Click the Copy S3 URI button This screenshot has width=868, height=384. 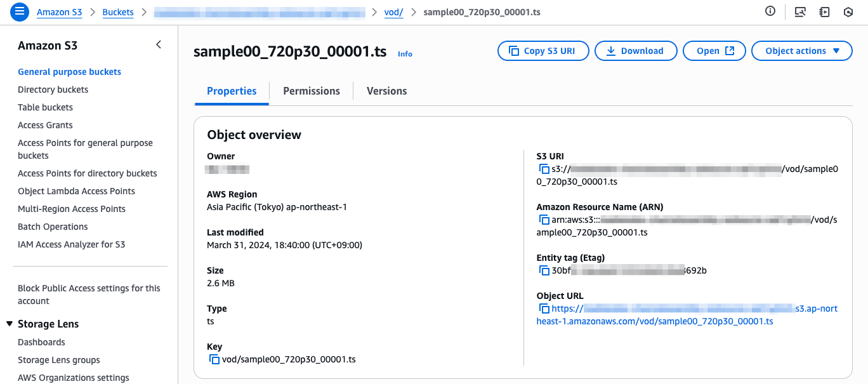coord(543,51)
